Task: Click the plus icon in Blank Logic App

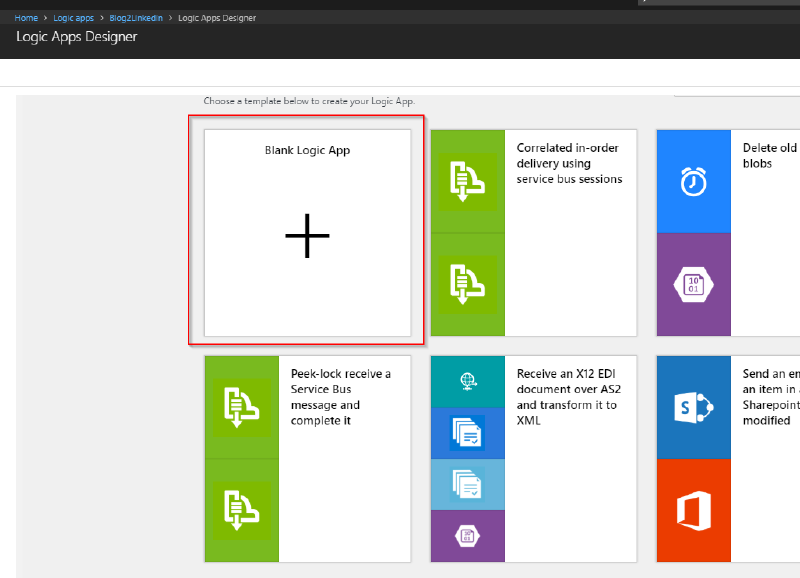Action: (x=307, y=237)
